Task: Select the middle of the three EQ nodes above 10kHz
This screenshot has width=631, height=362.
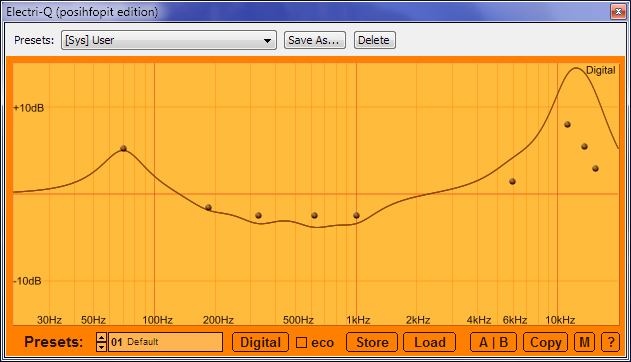Action: pyautogui.click(x=584, y=147)
